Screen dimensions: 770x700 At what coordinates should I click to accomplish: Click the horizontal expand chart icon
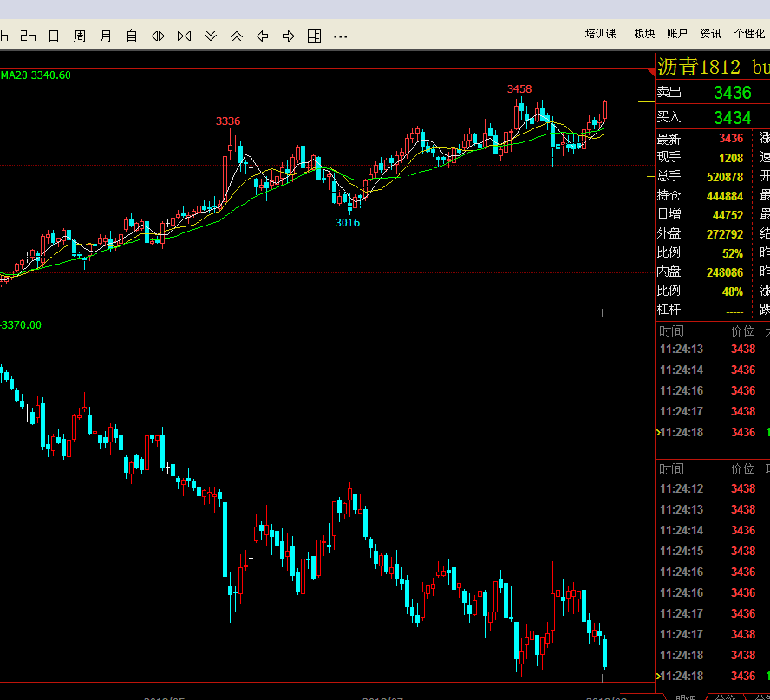tap(158, 36)
